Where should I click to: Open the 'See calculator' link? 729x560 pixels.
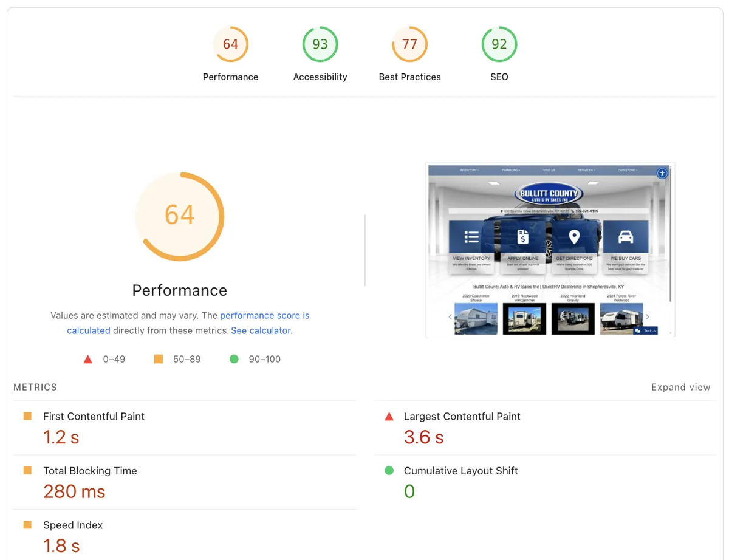coord(261,331)
